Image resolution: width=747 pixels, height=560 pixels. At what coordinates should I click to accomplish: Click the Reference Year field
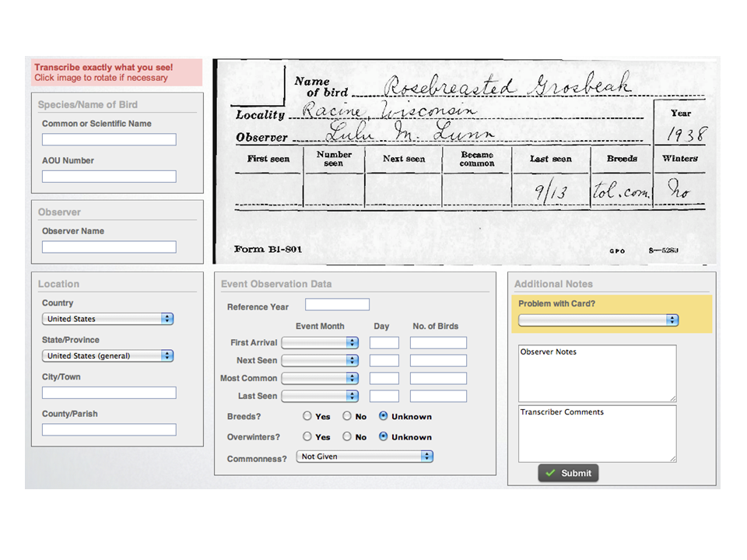[338, 304]
